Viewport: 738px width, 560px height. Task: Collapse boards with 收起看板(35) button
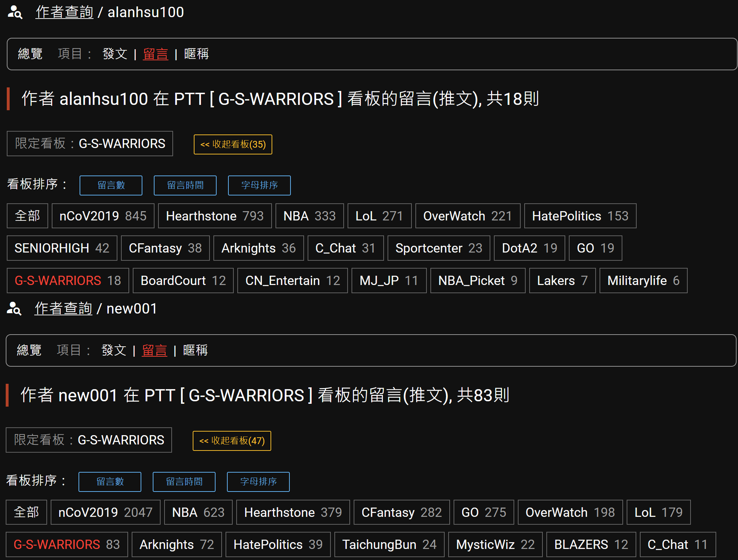[x=233, y=144]
